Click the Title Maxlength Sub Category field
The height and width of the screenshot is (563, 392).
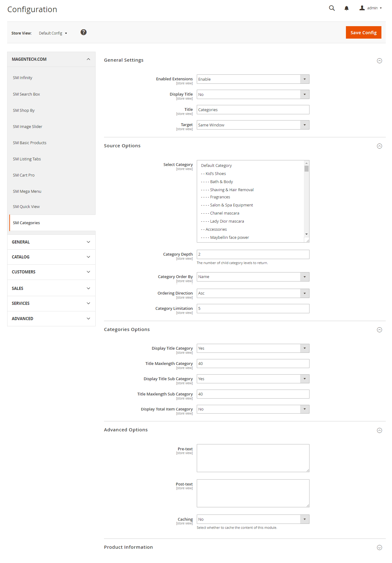pos(253,394)
